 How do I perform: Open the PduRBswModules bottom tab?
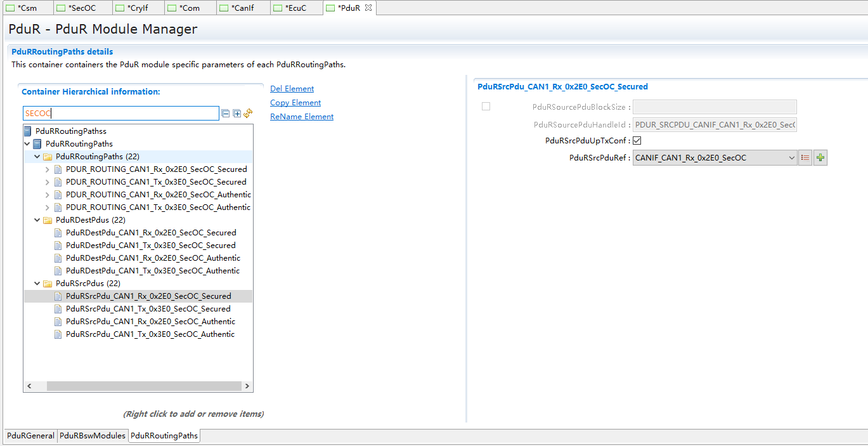[x=93, y=436]
